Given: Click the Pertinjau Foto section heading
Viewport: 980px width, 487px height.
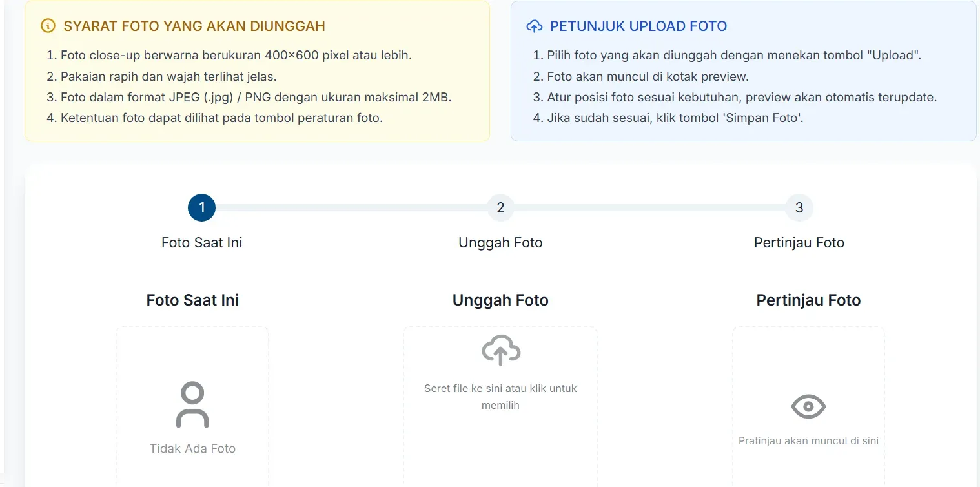Looking at the screenshot, I should point(808,300).
